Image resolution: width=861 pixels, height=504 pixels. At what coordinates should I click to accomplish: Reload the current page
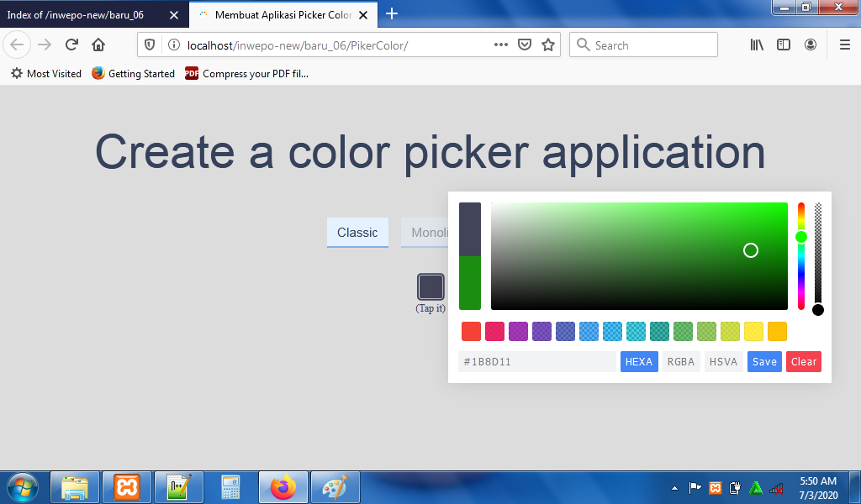(71, 45)
